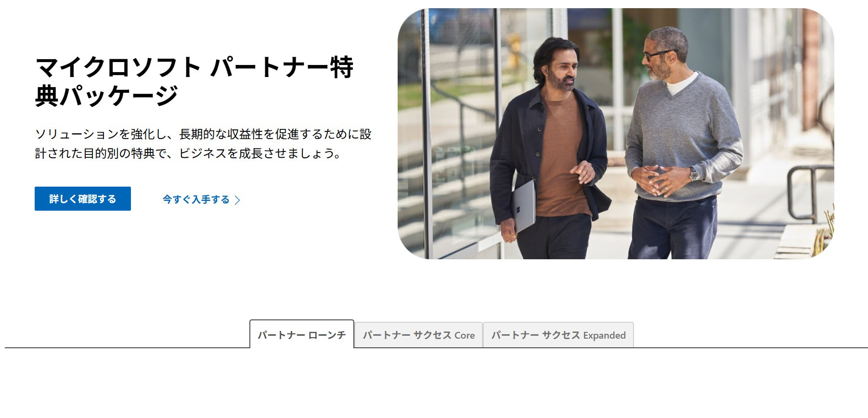Screen dimensions: 868x418
Task: Click the マイクロソフト パートナー特典パッケージ heading
Action: coord(194,81)
